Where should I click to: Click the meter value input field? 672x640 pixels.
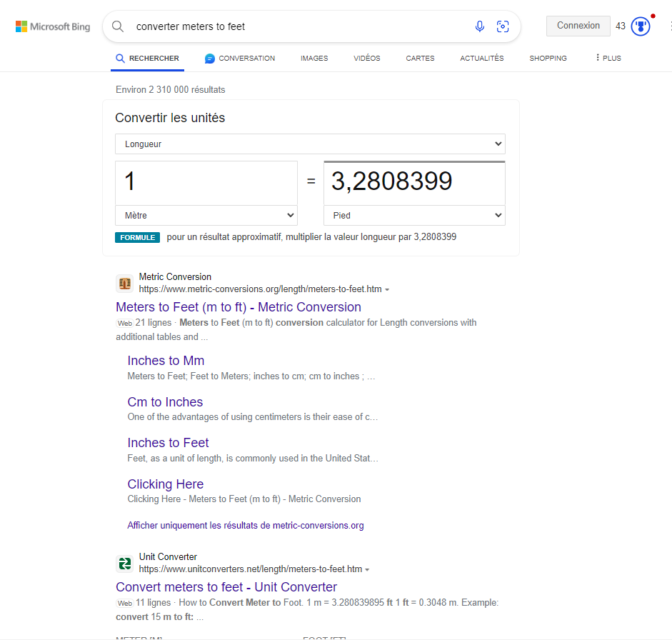tap(206, 183)
